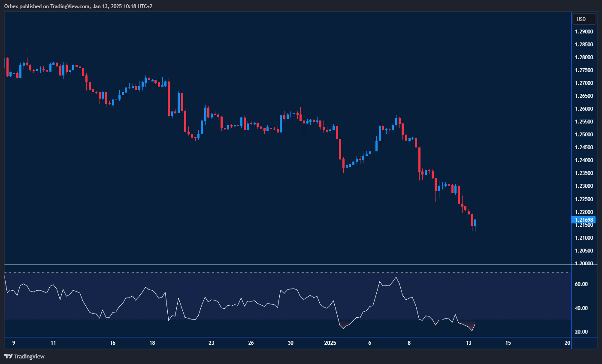Click the 1.23000 price axis label
The image size is (602, 364).
click(x=584, y=186)
